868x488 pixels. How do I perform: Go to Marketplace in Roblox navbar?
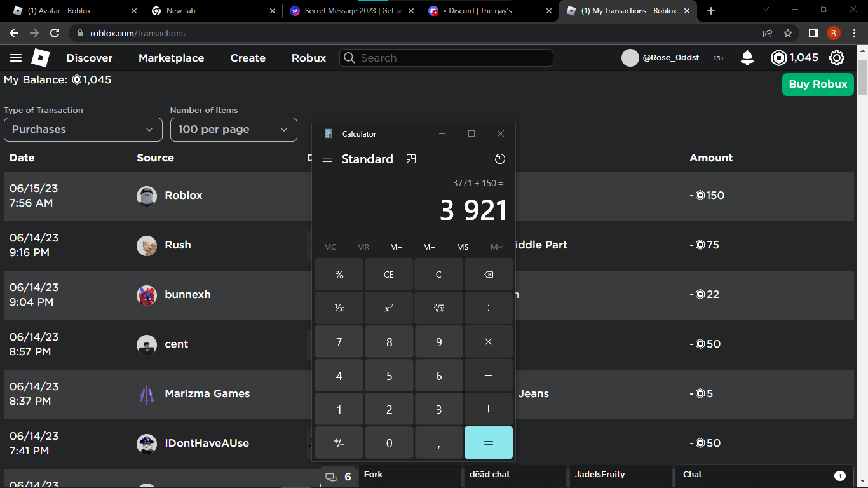171,58
